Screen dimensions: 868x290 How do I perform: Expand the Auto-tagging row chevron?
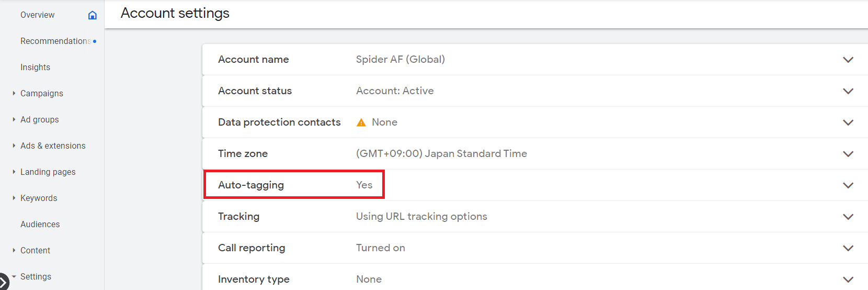tap(848, 185)
